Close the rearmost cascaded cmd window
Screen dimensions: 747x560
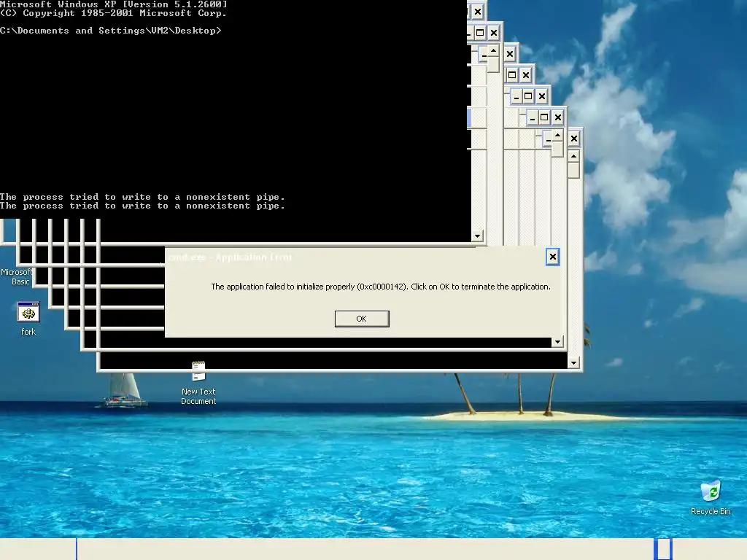coord(574,139)
